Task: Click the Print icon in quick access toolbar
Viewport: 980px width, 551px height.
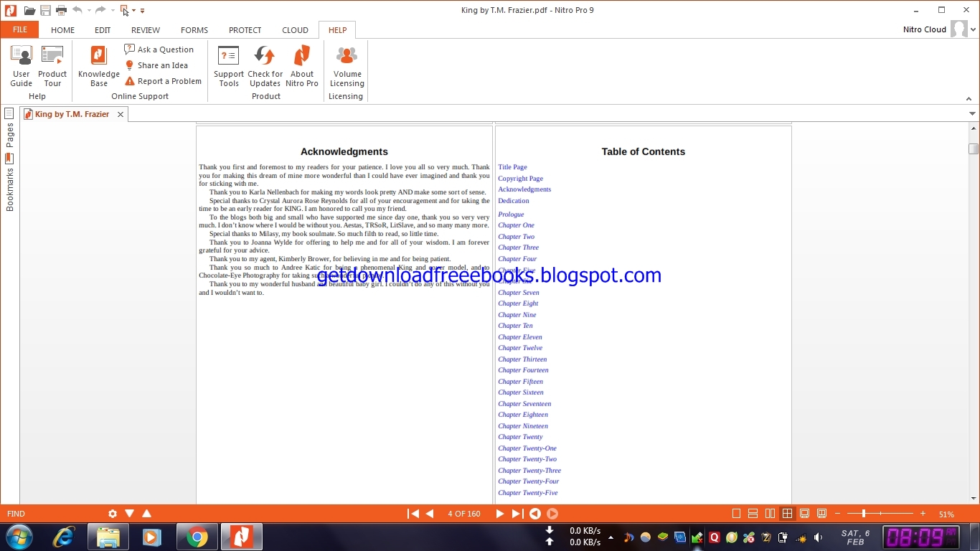Action: [61, 10]
